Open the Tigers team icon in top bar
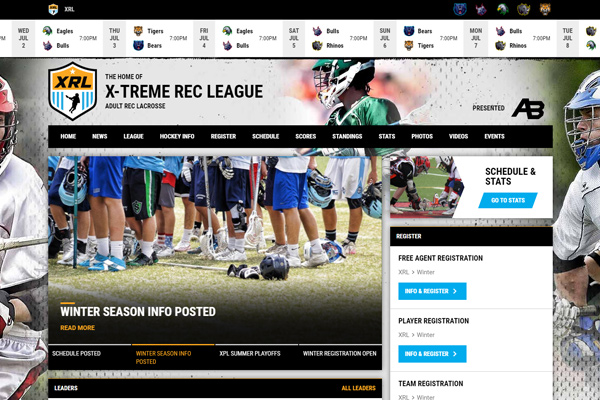Image resolution: width=600 pixels, height=400 pixels. pyautogui.click(x=545, y=9)
